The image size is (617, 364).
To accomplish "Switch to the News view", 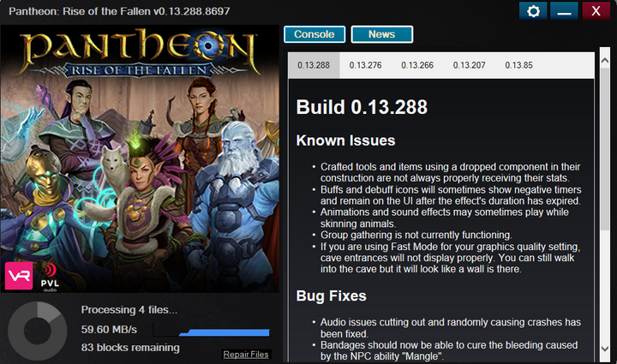I will coord(381,34).
